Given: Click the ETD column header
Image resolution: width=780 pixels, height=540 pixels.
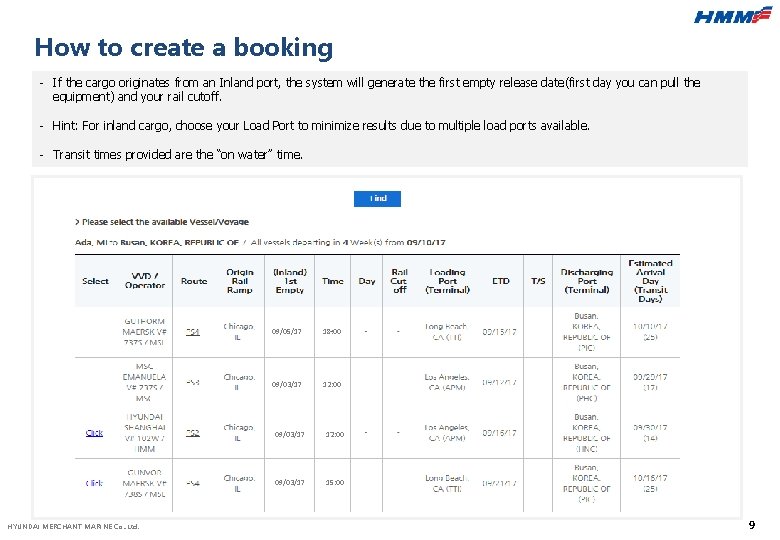Looking at the screenshot, I should tap(501, 281).
